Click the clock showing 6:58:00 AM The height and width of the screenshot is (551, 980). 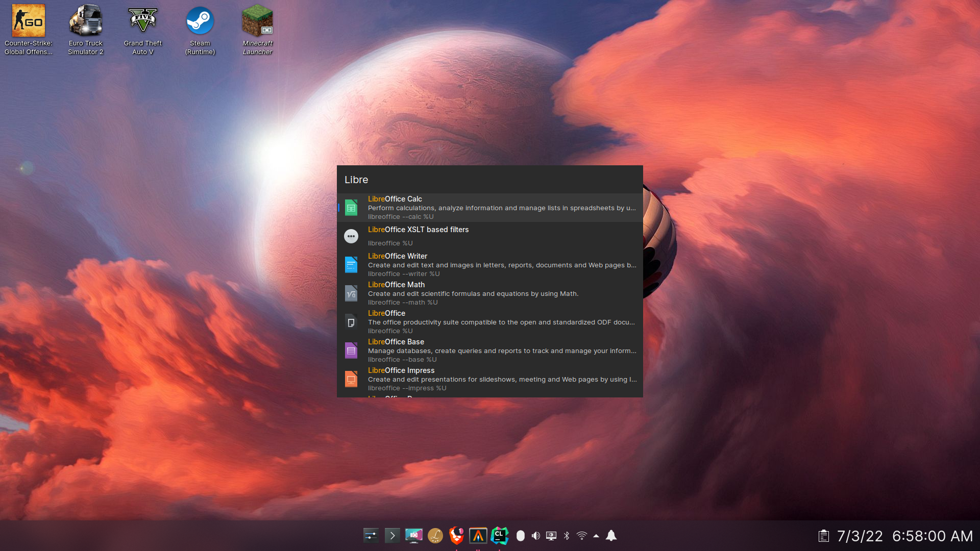coord(933,536)
